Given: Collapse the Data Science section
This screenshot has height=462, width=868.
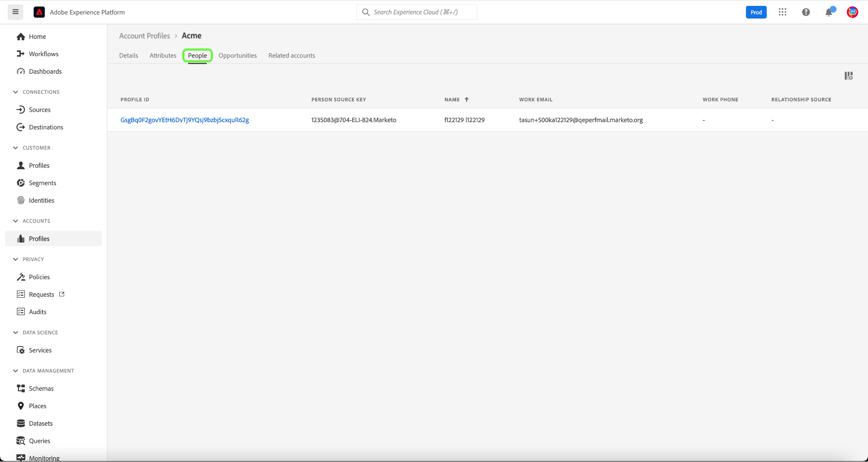Looking at the screenshot, I should 15,333.
